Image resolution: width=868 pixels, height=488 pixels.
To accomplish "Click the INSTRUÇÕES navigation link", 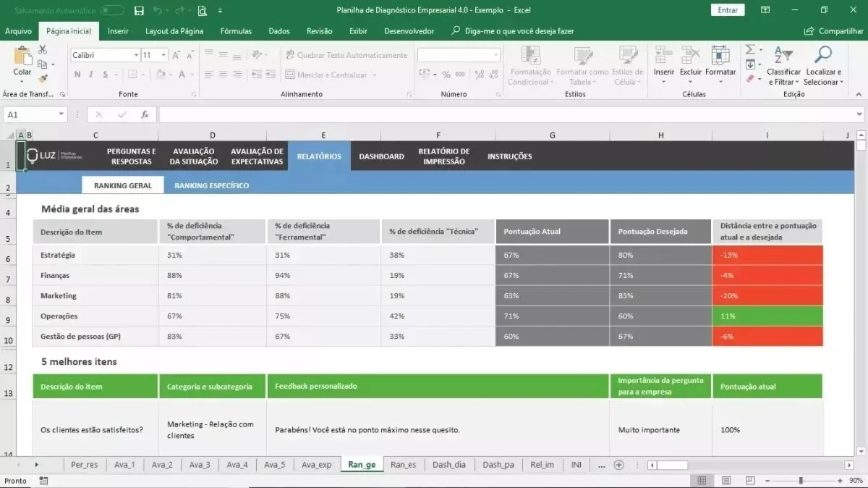I will tap(509, 156).
